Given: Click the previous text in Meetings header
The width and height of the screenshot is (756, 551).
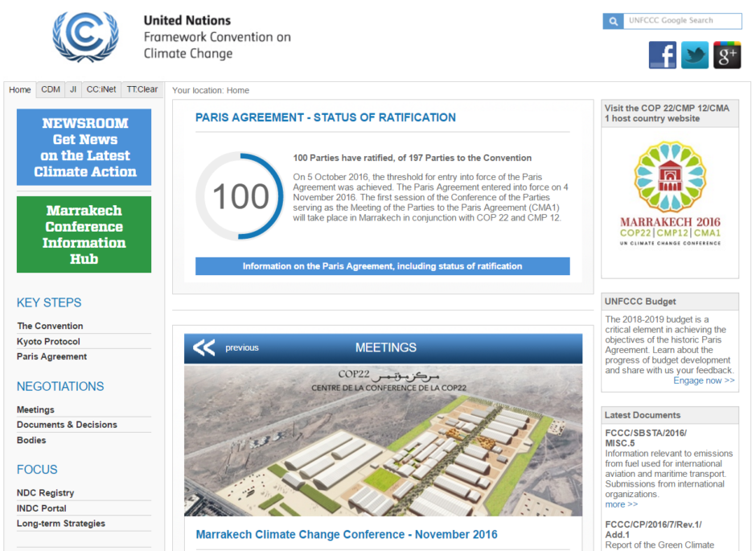Looking at the screenshot, I should (242, 347).
